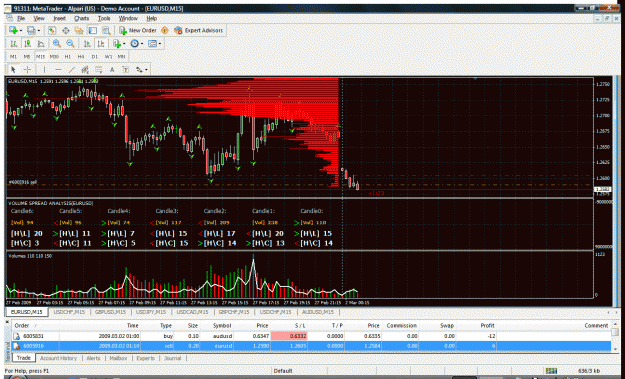Click the New Order button
Viewport: 625px width, 379px height.
pos(138,30)
